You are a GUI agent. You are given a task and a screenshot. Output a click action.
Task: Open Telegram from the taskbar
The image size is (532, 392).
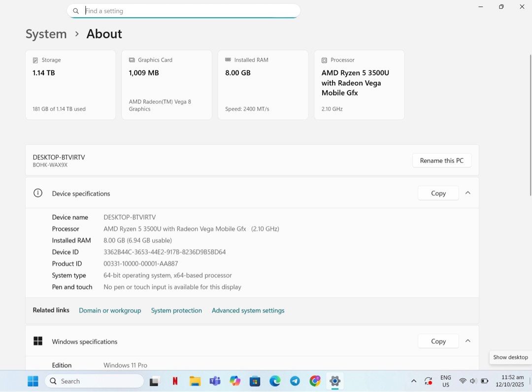[295, 381]
